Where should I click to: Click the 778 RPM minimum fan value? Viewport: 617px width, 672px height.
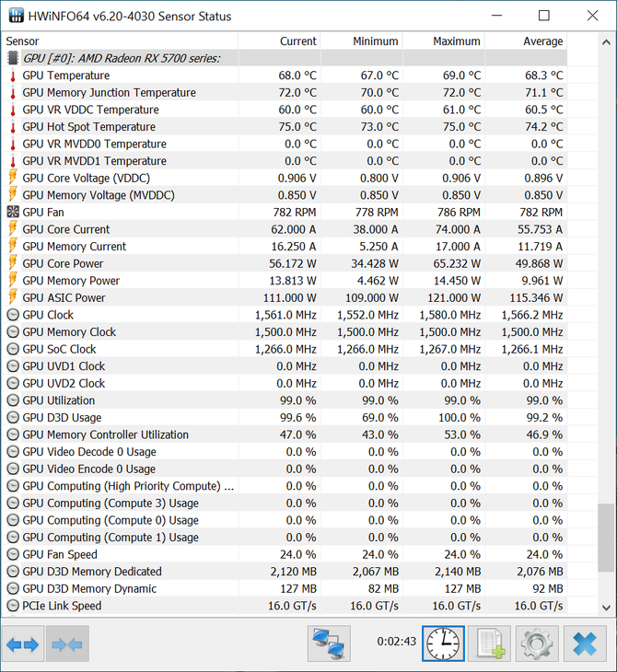(x=377, y=212)
